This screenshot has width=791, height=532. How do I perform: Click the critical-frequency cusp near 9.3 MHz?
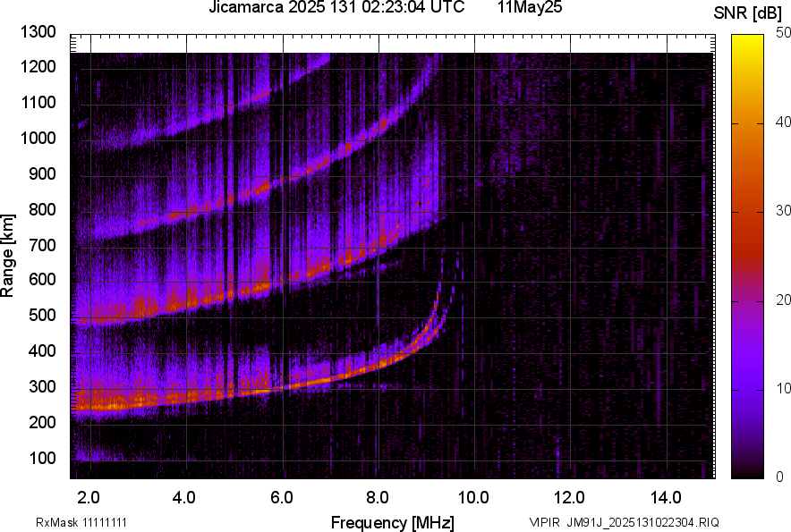pyautogui.click(x=438, y=298)
